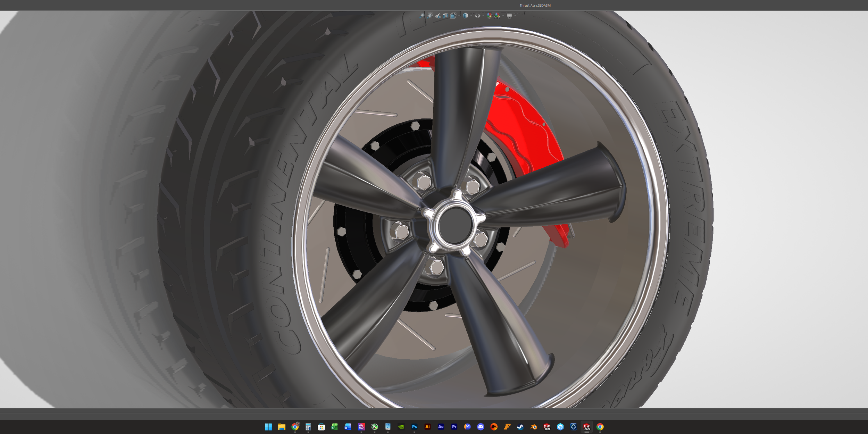
Task: Expand the View Settings dropdown arrow
Action: (515, 16)
